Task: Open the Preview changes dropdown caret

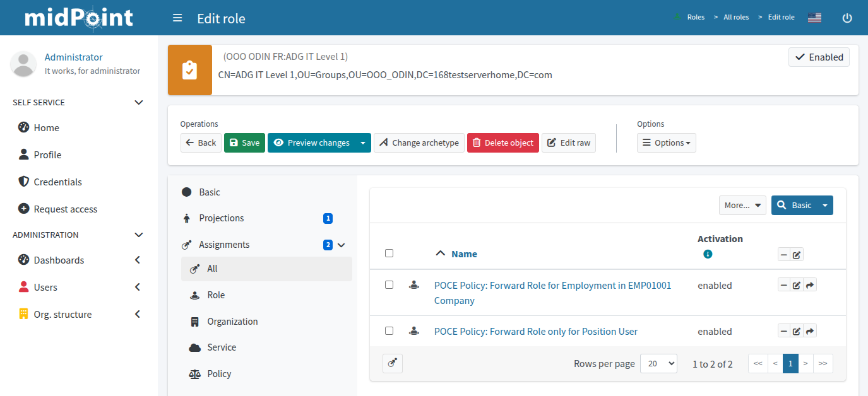Action: tap(363, 143)
